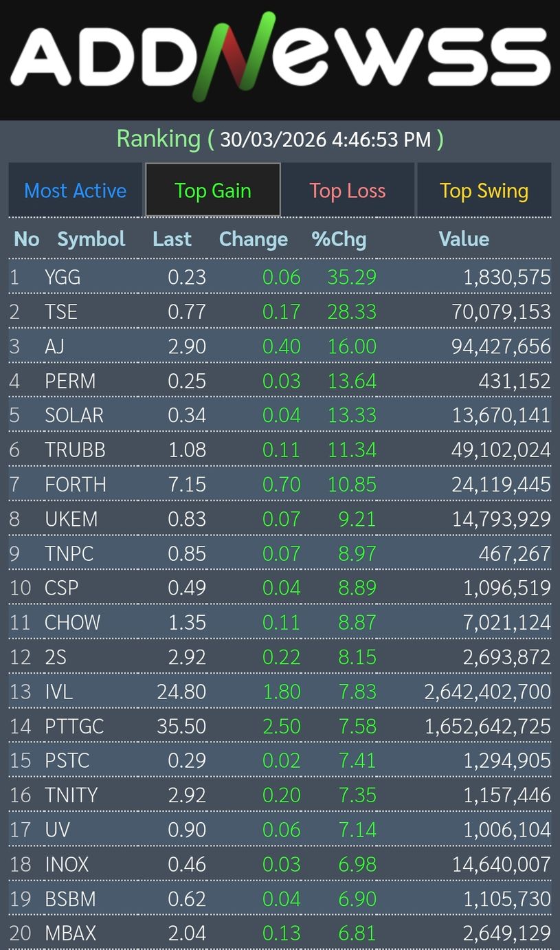Click the Change column header

click(254, 239)
